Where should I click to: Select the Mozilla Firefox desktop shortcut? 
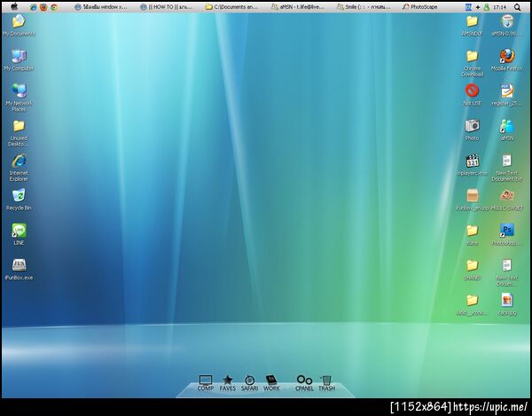507,60
